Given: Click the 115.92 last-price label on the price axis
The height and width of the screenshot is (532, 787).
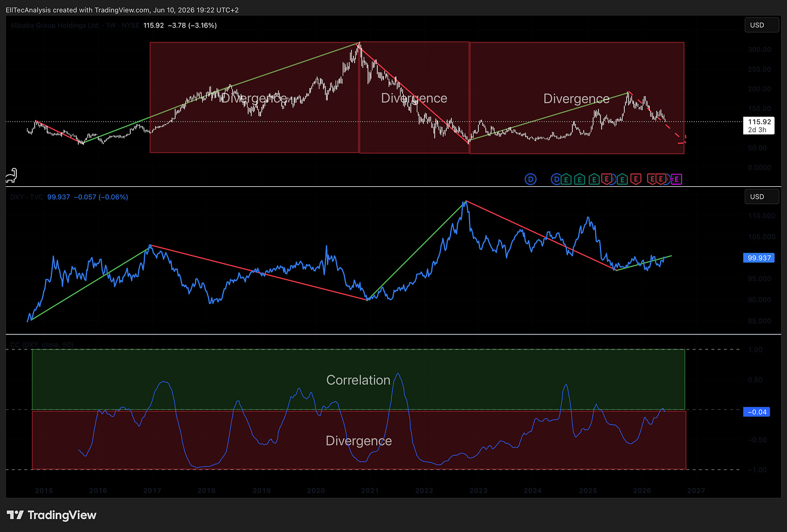Looking at the screenshot, I should click(759, 122).
